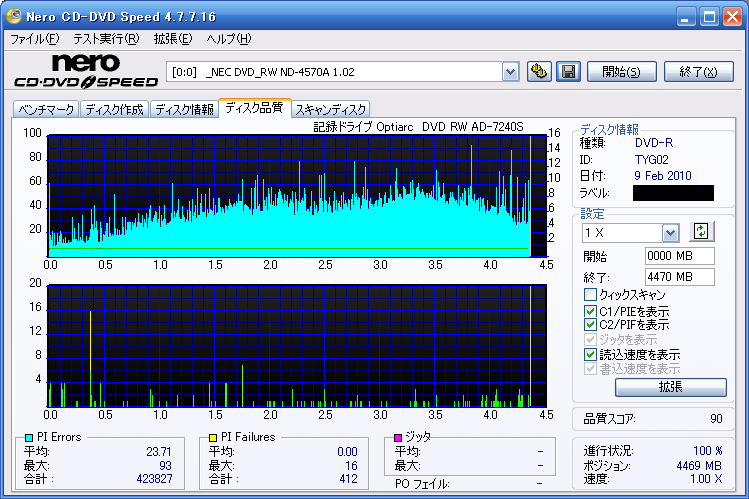Screen dimensions: 749x499
Task: Switch to the ディスク情報 tab
Action: (x=184, y=109)
